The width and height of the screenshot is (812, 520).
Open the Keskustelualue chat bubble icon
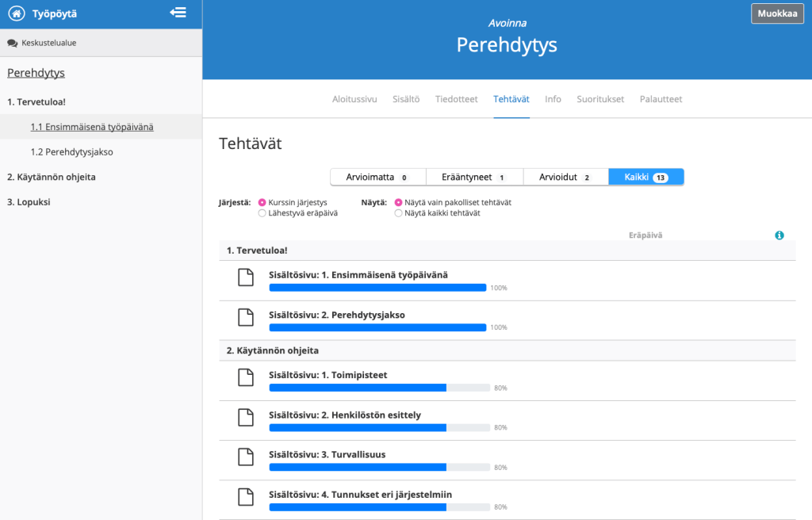(x=12, y=43)
